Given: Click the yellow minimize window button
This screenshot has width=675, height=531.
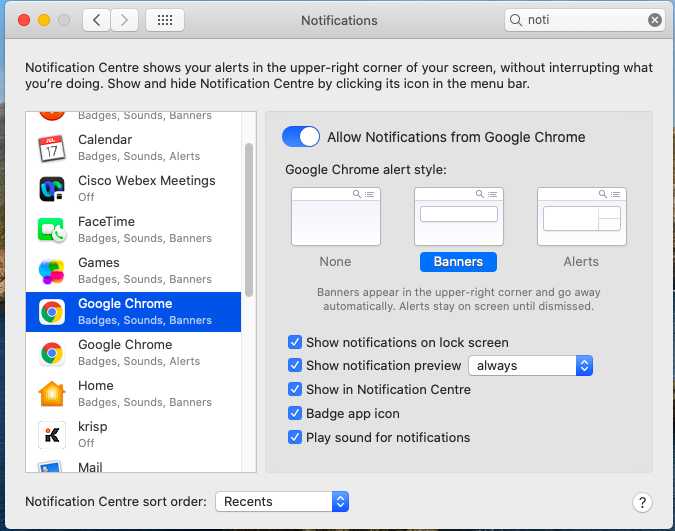Looking at the screenshot, I should coord(44,20).
